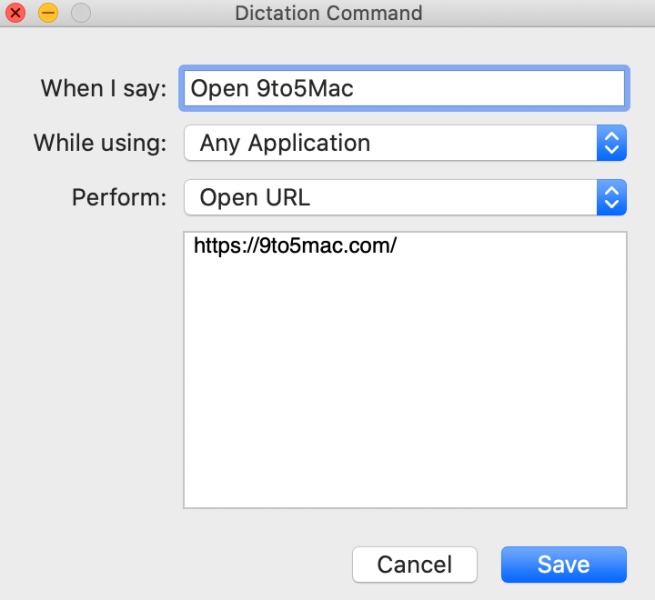Click the "When I say:" label

coord(103,88)
